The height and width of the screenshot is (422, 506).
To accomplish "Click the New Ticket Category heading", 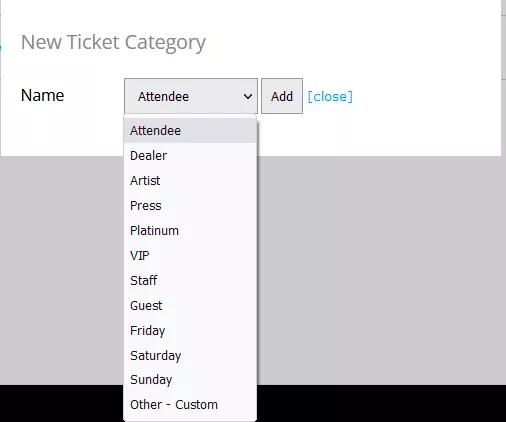I will [x=113, y=43].
